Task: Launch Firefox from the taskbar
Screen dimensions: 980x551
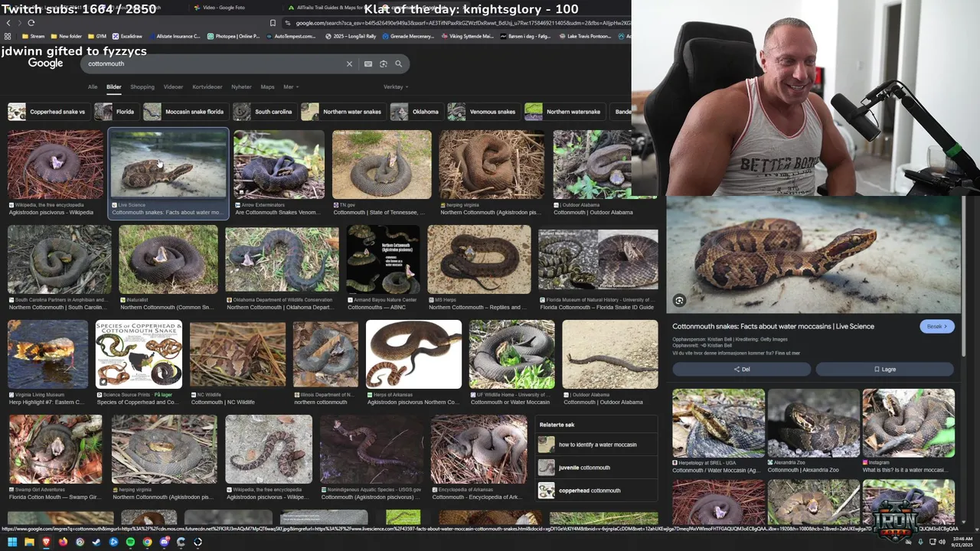Action: (x=63, y=542)
